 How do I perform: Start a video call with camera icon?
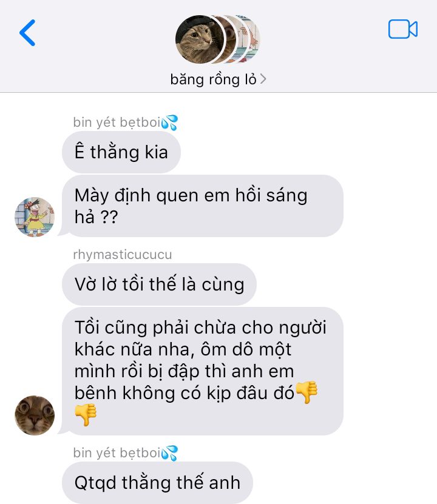(x=402, y=29)
